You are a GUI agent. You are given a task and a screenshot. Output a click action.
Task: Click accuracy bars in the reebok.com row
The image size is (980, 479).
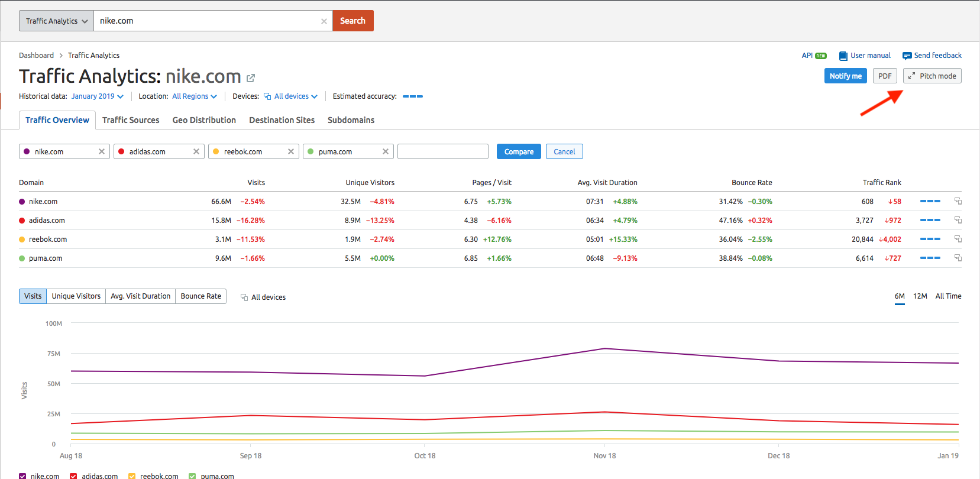930,239
